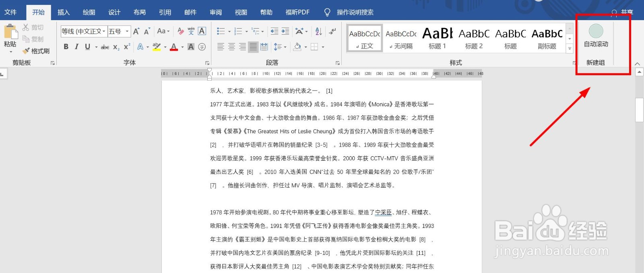Image resolution: width=644 pixels, height=273 pixels.
Task: Click the Format Painter (格式刷) tool
Action: coord(36,51)
